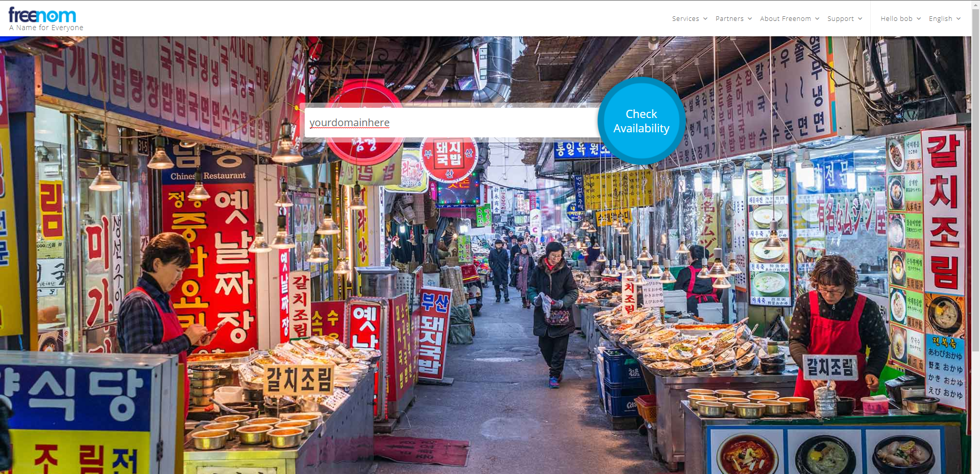
Task: Expand the Hello bob chevron
Action: tap(919, 19)
